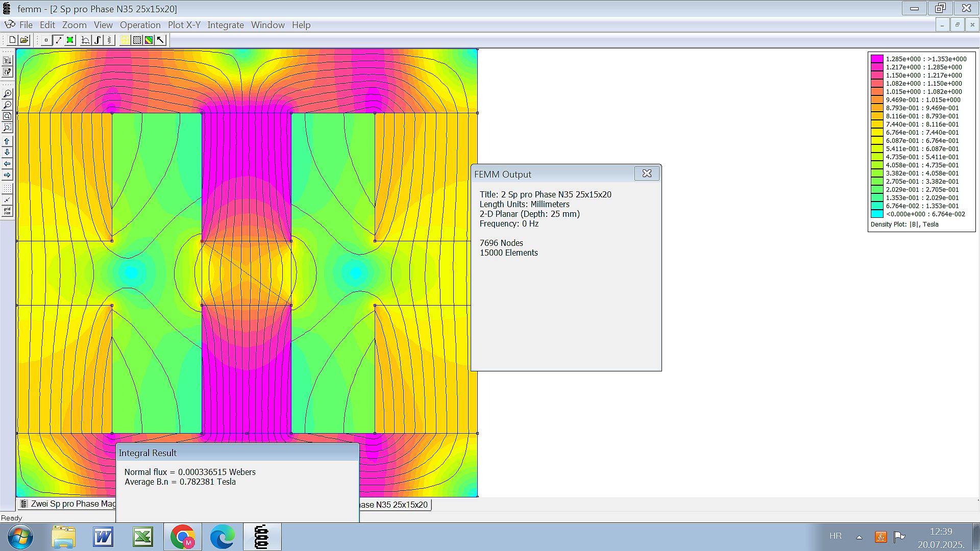This screenshot has height=551, width=980.
Task: Click the top magenta legend color swatch
Action: [877, 59]
